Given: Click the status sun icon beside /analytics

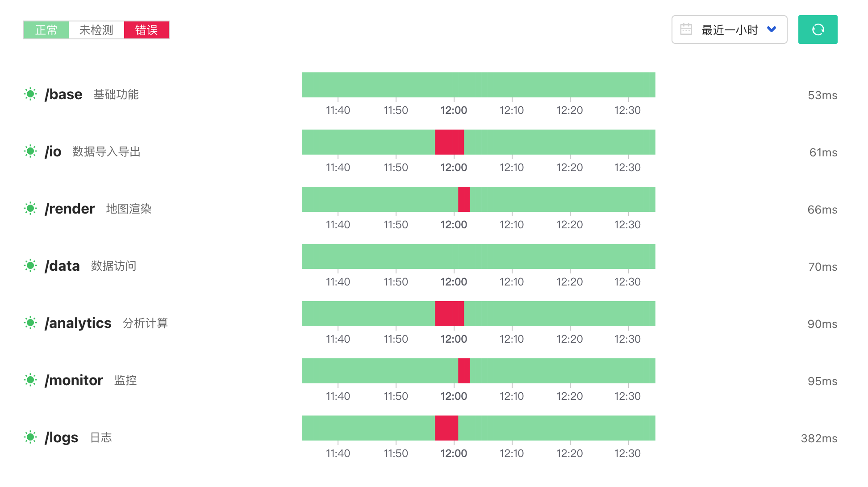Looking at the screenshot, I should (x=30, y=323).
